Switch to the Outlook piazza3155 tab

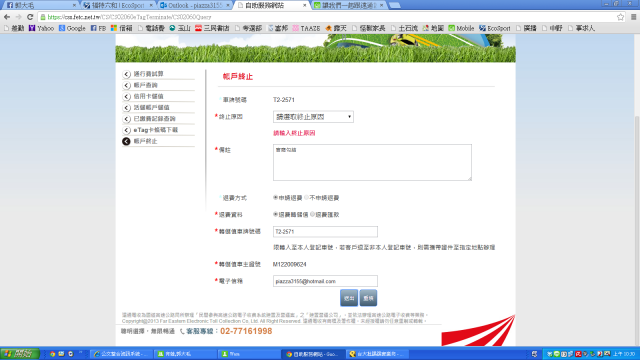click(195, 5)
